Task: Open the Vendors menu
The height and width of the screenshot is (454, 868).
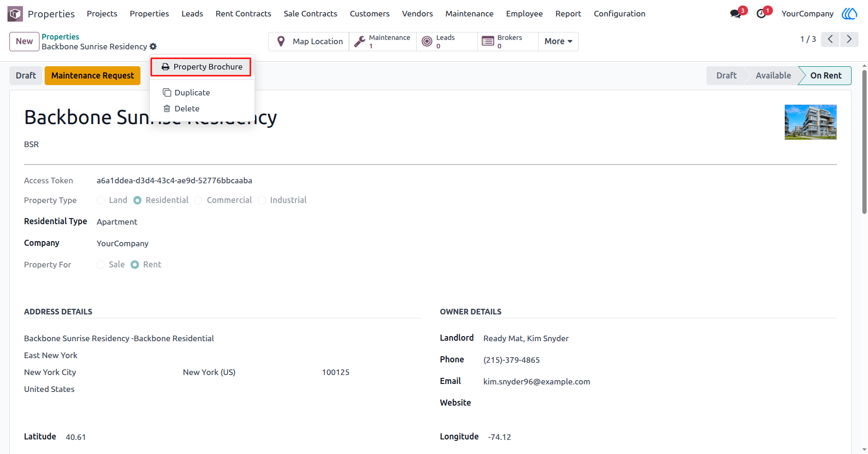Action: [x=417, y=14]
